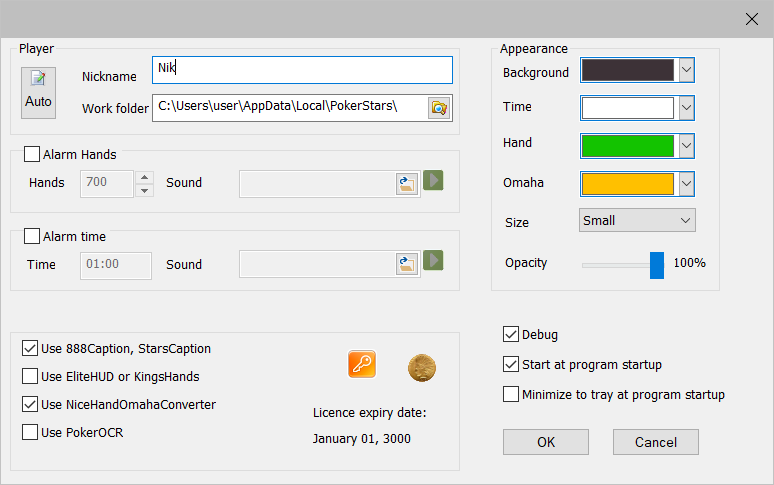Open the Background color dropdown
774x485 pixels.
[x=686, y=70]
